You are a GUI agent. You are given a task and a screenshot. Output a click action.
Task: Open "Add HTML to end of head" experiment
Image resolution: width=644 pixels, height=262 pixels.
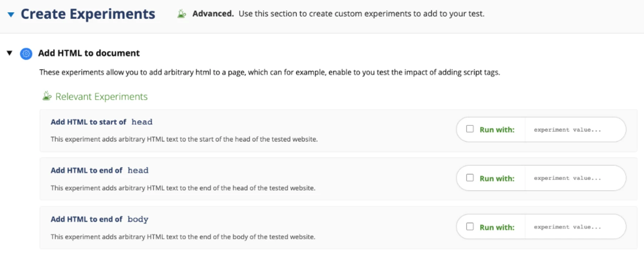coord(99,170)
